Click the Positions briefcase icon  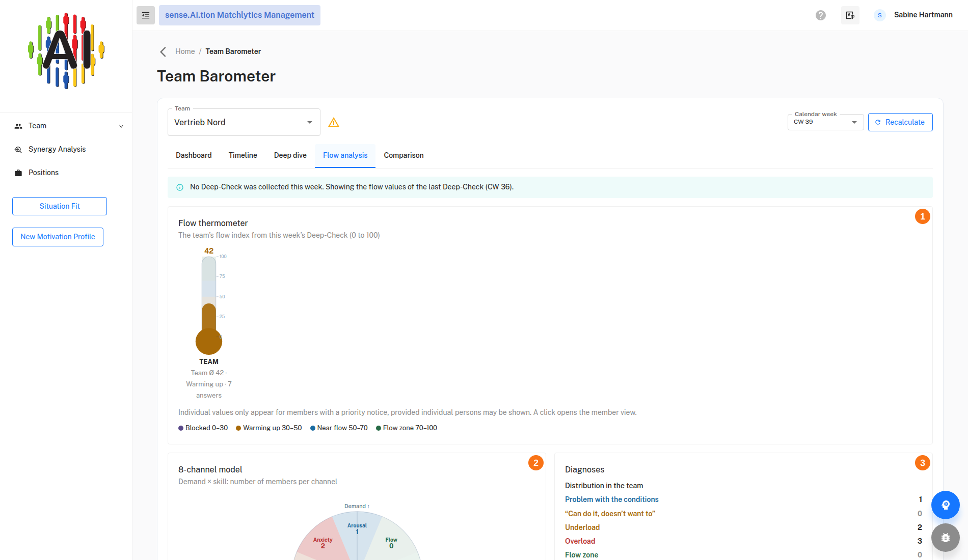[18, 173]
